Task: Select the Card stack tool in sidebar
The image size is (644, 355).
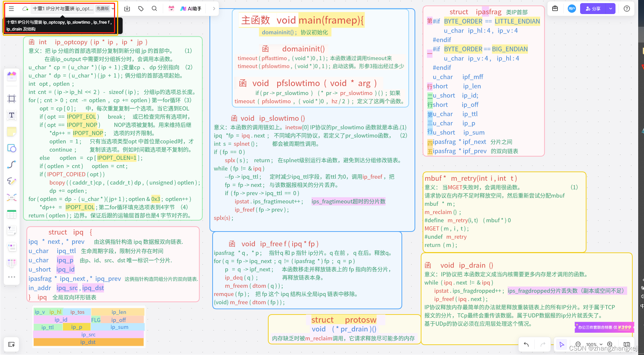Action: click(12, 247)
